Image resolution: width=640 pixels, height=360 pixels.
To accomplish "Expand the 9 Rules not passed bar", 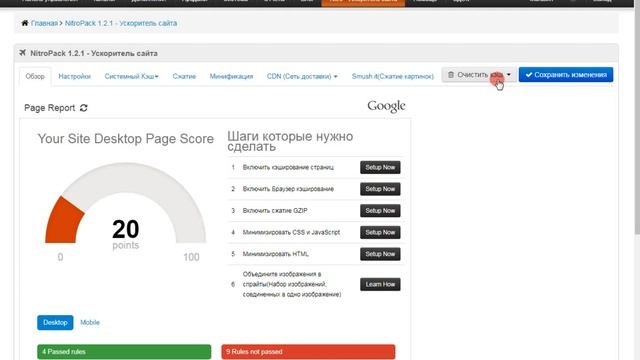I will [308, 352].
